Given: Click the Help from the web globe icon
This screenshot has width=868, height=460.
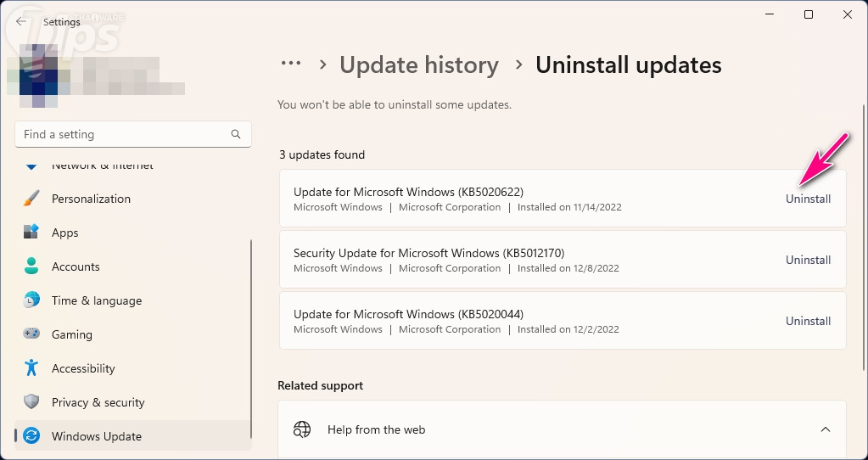Looking at the screenshot, I should (x=302, y=429).
